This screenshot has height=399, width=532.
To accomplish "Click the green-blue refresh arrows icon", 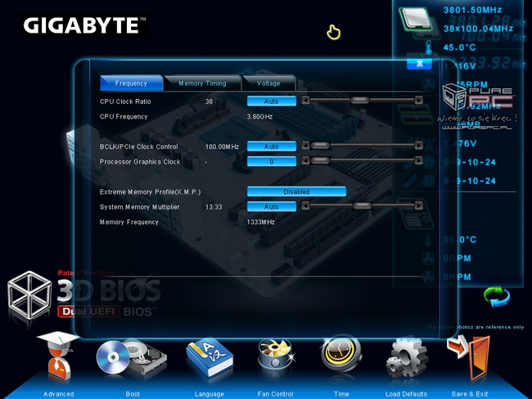I will pos(496,297).
